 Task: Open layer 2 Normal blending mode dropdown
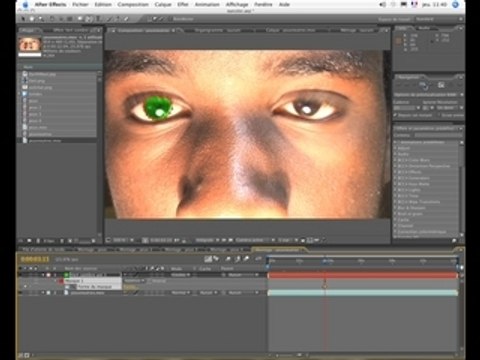click(x=181, y=293)
